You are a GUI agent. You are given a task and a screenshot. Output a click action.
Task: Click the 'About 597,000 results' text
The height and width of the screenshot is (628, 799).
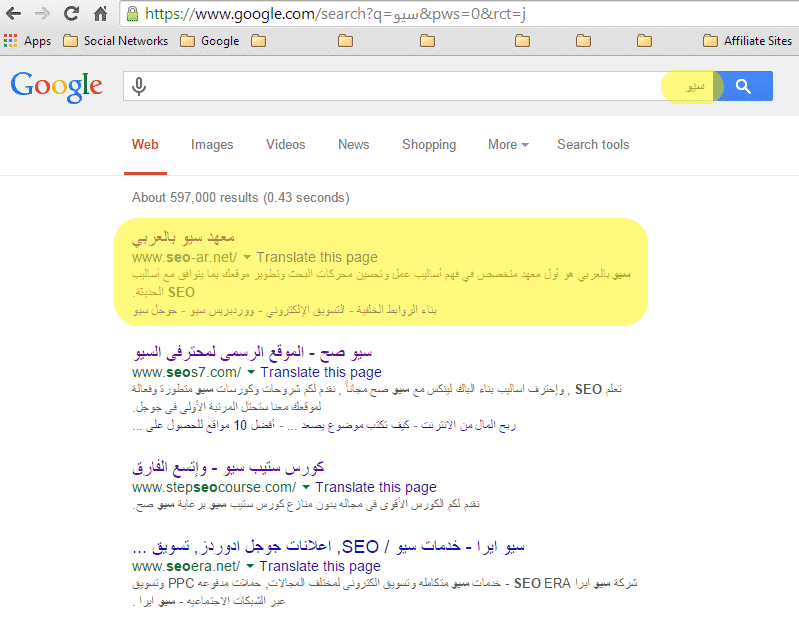point(241,198)
